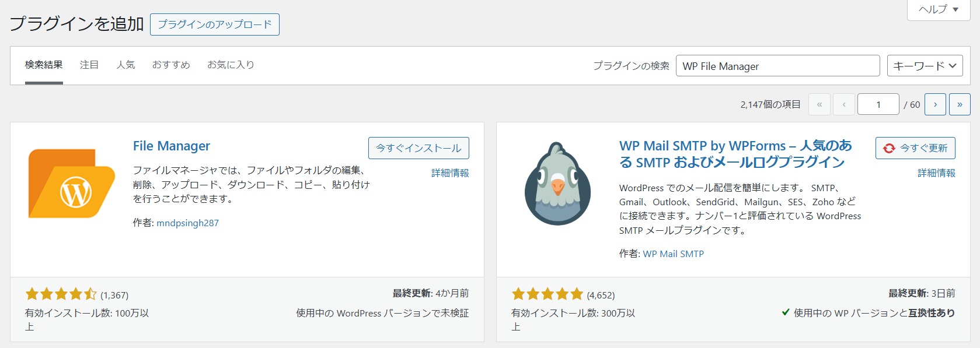Viewport: 980px width, 348px height.
Task: Jump to the last page with » arrow
Action: (x=960, y=104)
